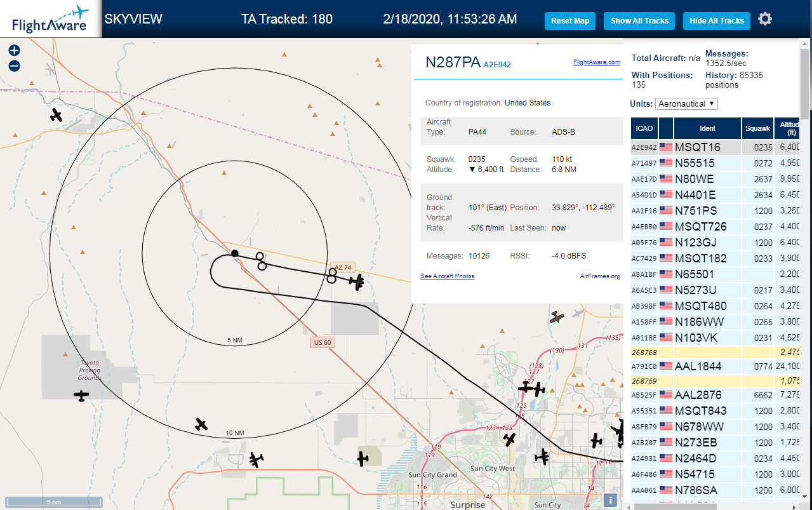This screenshot has height=510, width=812.
Task: Select the N751PS aircraft row
Action: pyautogui.click(x=715, y=211)
